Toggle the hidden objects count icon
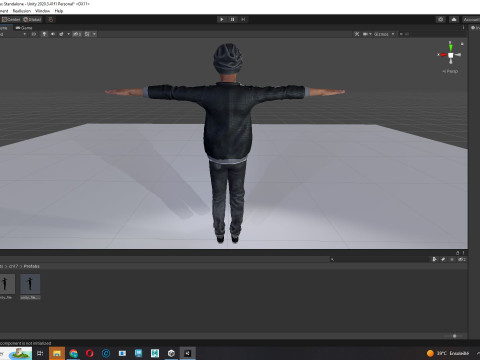 (x=77, y=34)
